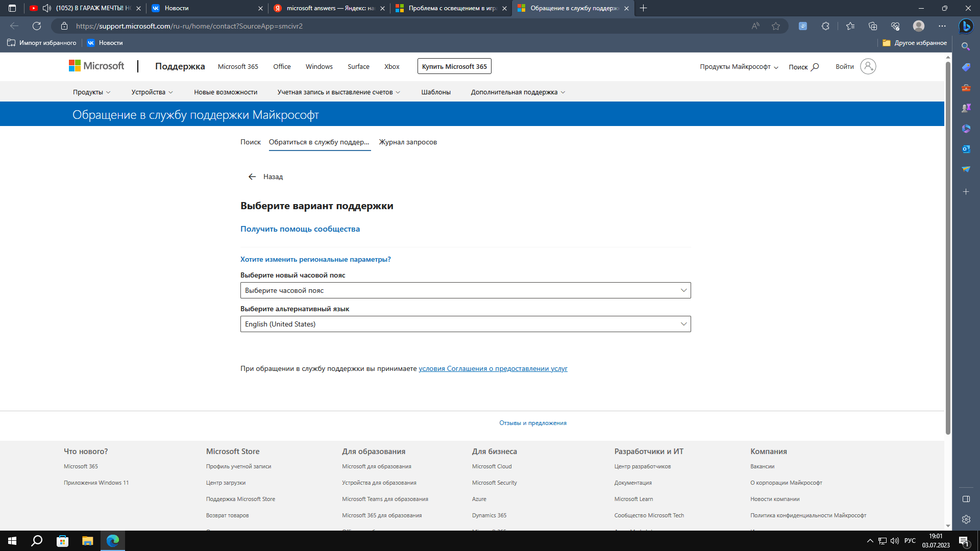Open Другое избранное folder
The width and height of the screenshot is (980, 551).
click(x=915, y=43)
